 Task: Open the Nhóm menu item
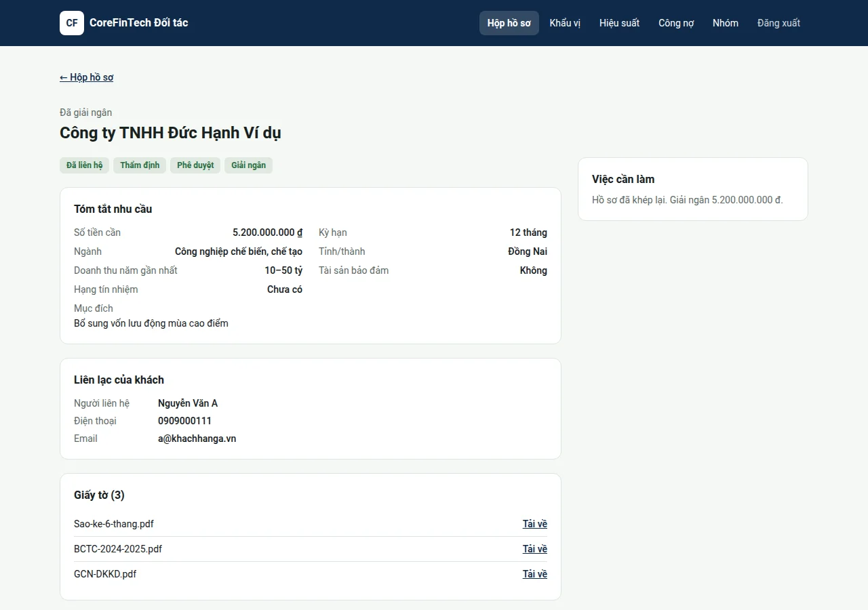click(726, 23)
